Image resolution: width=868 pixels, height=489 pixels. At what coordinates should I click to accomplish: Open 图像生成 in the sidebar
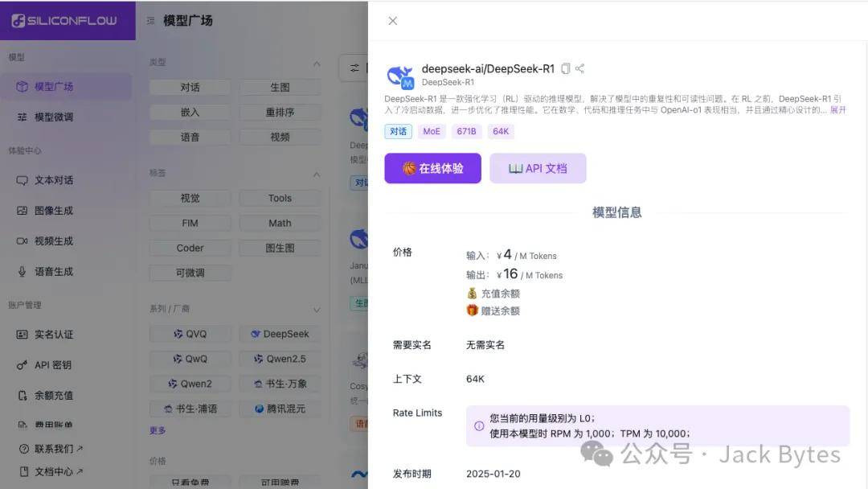[66, 211]
